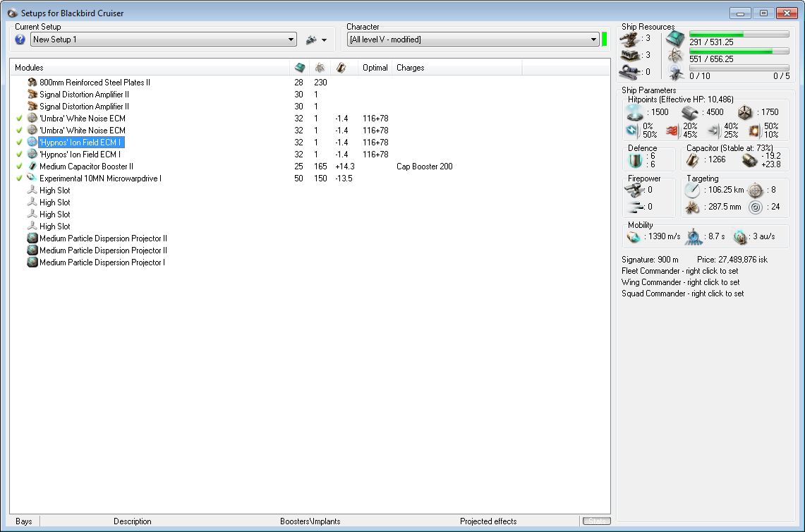Click the capacitor capacity icon
Screen dimensions: 805x532
coord(693,160)
